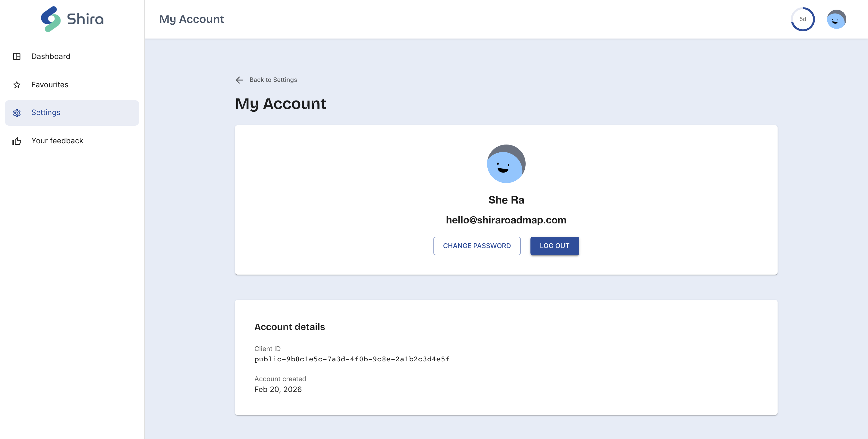868x439 pixels.
Task: Click the thumbs-up feedback icon
Action: (x=17, y=141)
